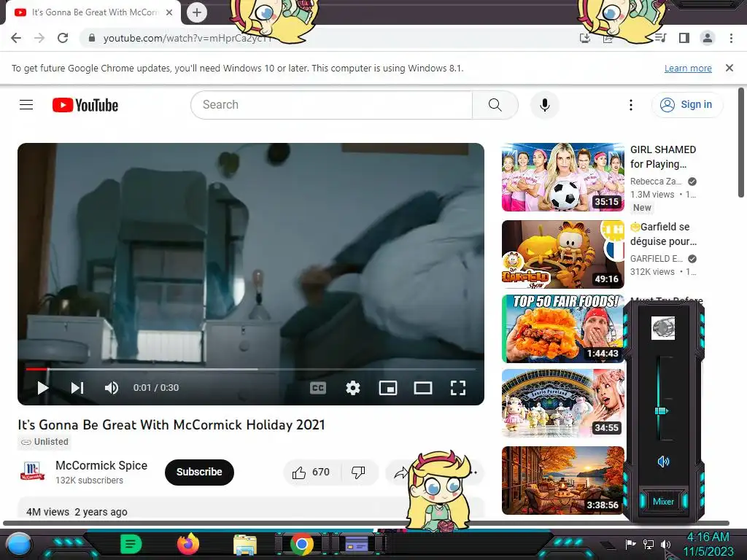Click the 4M views description box
This screenshot has width=747, height=560.
point(251,510)
